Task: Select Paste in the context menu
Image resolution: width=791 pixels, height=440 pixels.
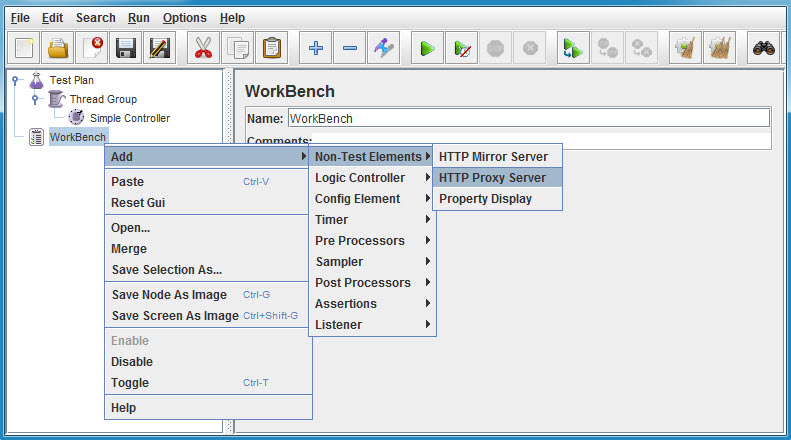Action: (x=207, y=182)
